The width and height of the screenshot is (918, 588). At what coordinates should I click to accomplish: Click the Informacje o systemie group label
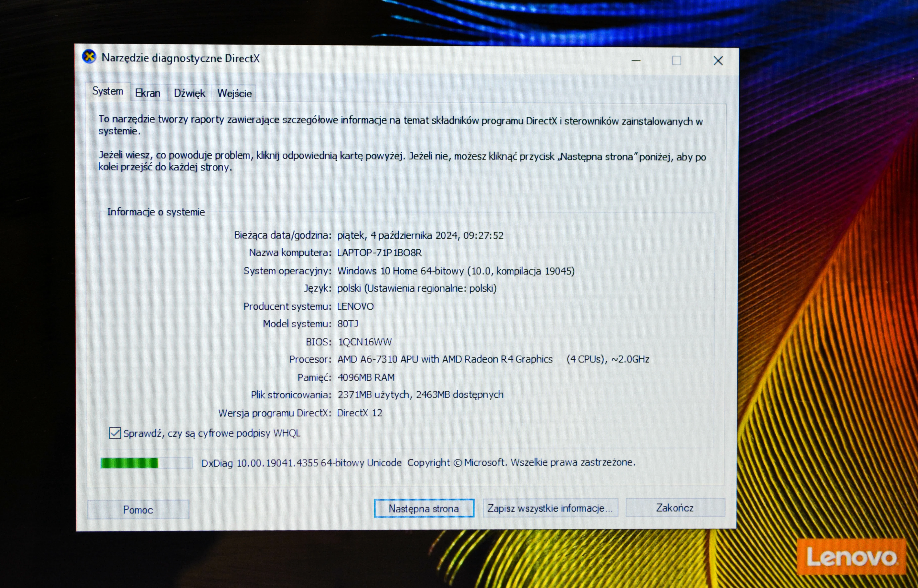point(156,212)
